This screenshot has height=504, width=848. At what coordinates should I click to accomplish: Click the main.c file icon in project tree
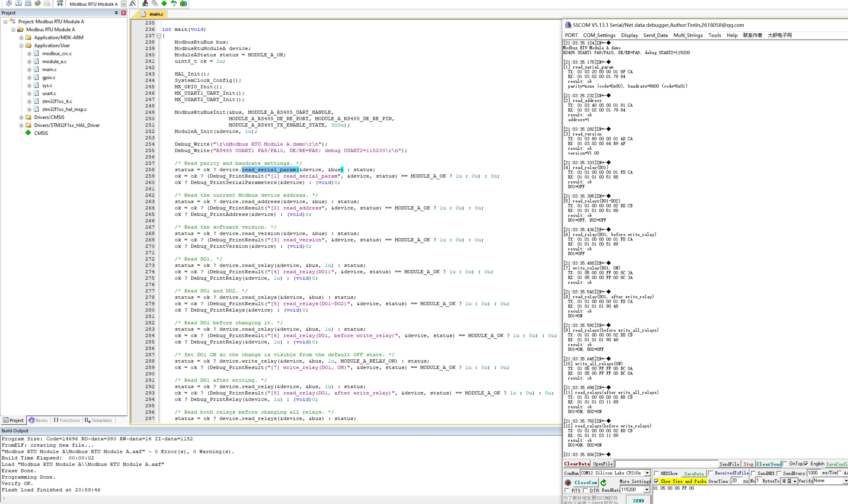(36, 69)
